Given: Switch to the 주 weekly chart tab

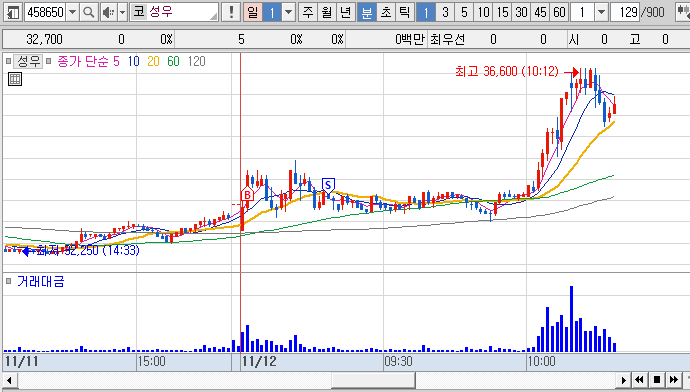Looking at the screenshot, I should (308, 12).
